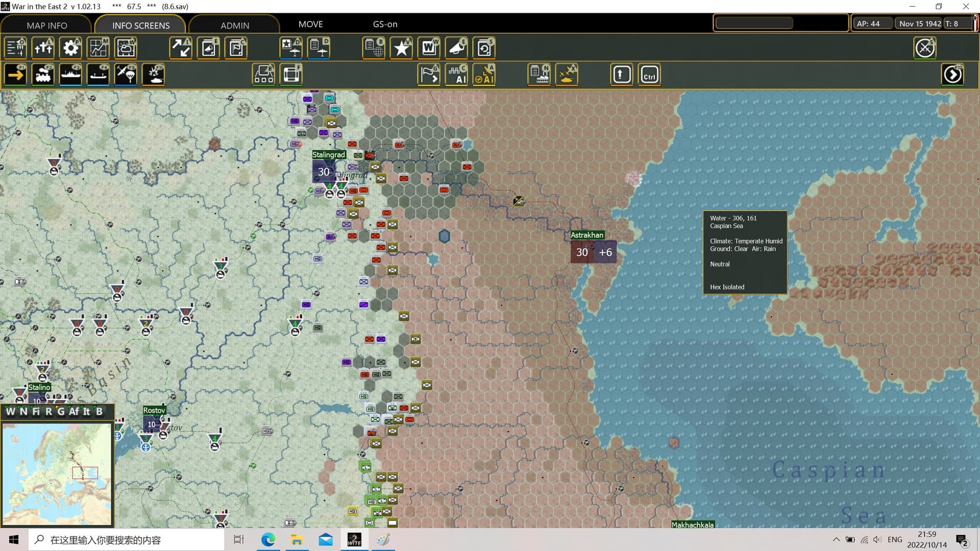Image resolution: width=980 pixels, height=551 pixels.
Task: Click the yellow planes and tank icon
Action: point(567,75)
